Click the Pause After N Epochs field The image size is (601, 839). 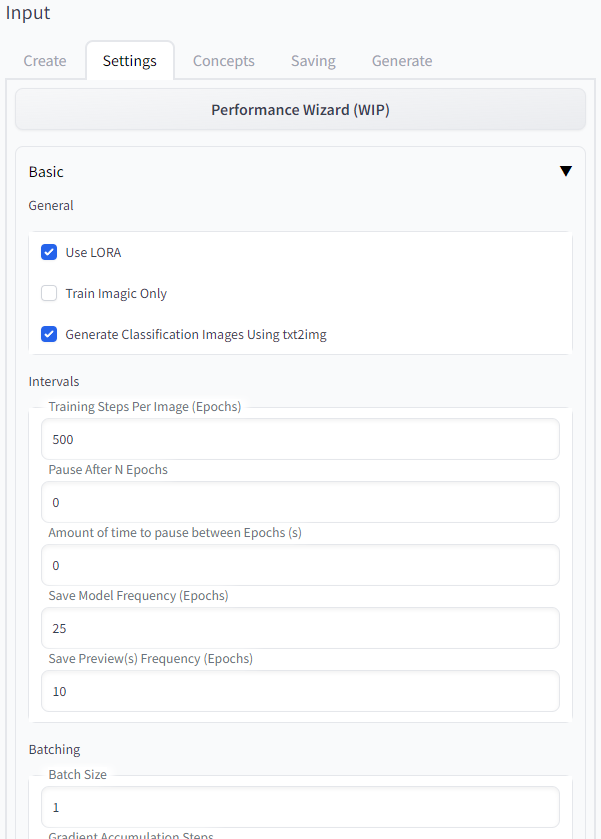pos(300,502)
